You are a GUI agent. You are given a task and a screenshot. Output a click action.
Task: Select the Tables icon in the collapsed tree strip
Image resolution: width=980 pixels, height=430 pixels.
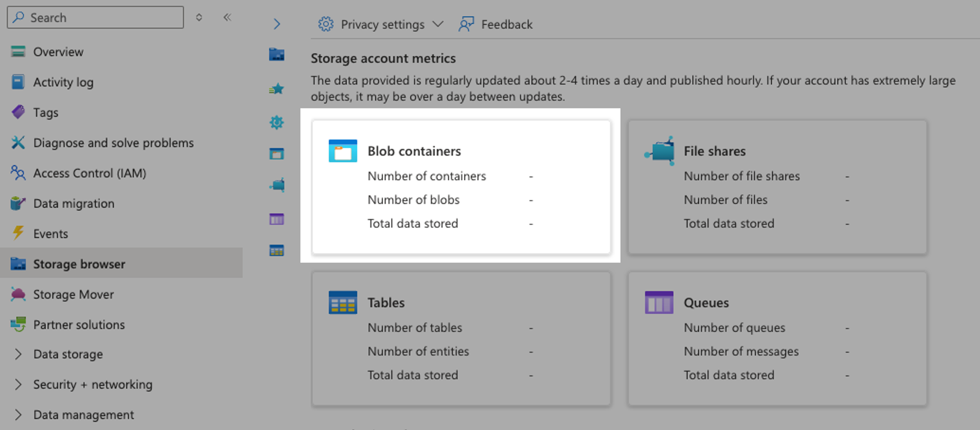277,251
